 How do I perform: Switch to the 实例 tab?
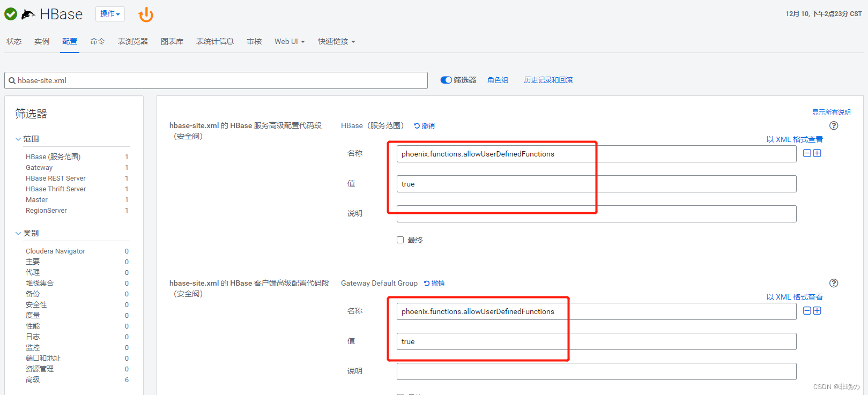(42, 41)
